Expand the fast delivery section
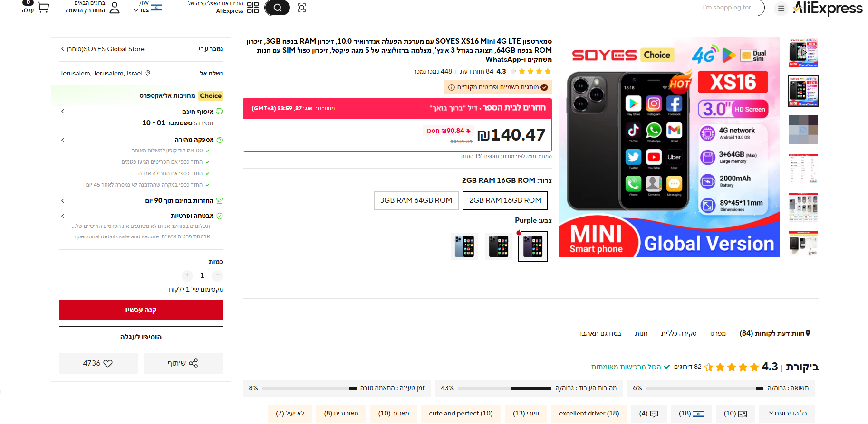 (x=62, y=140)
